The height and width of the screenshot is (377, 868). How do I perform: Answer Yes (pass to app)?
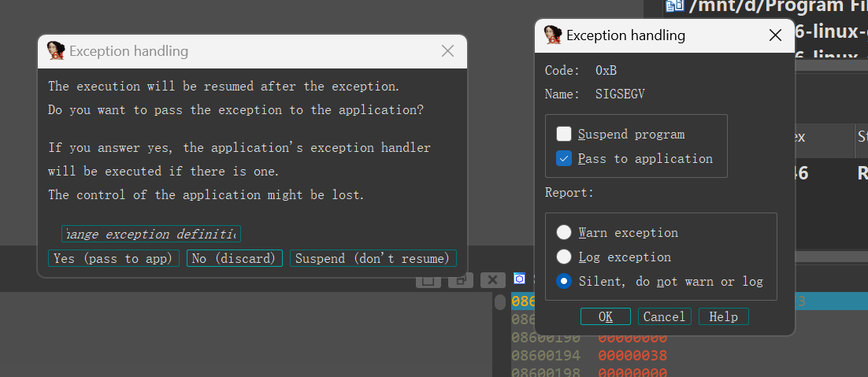113,258
